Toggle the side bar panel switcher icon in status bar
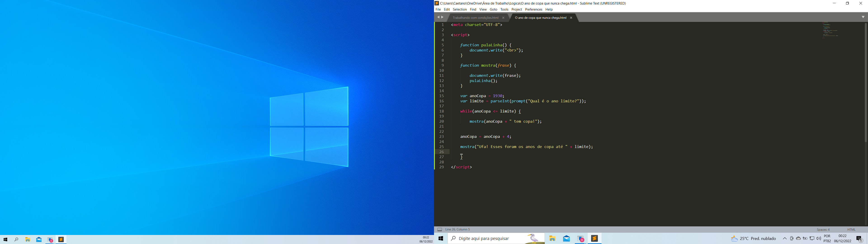 tap(439, 230)
